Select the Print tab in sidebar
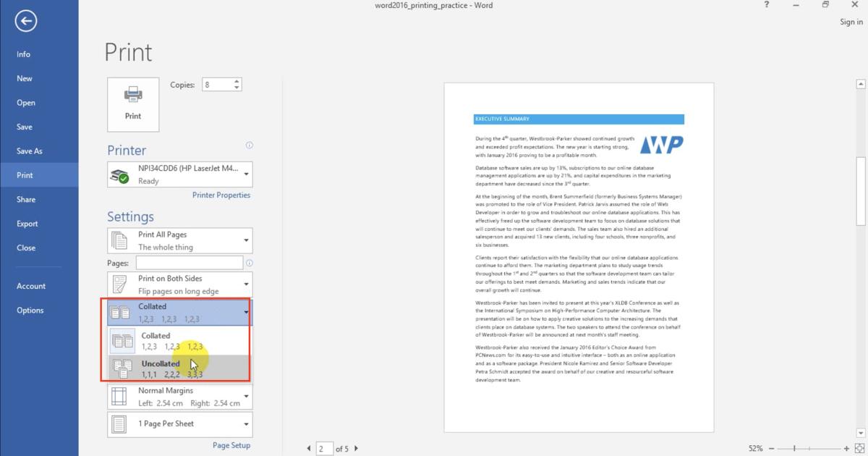 click(39, 175)
